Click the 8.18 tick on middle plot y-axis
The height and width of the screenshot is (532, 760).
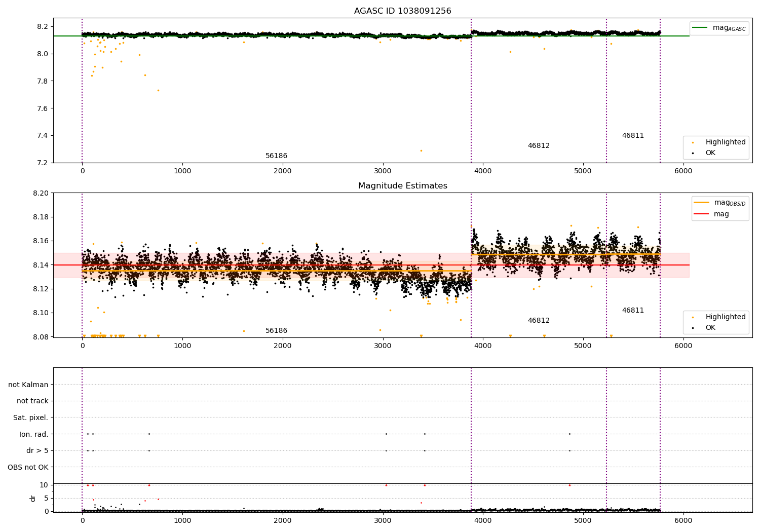tap(41, 217)
